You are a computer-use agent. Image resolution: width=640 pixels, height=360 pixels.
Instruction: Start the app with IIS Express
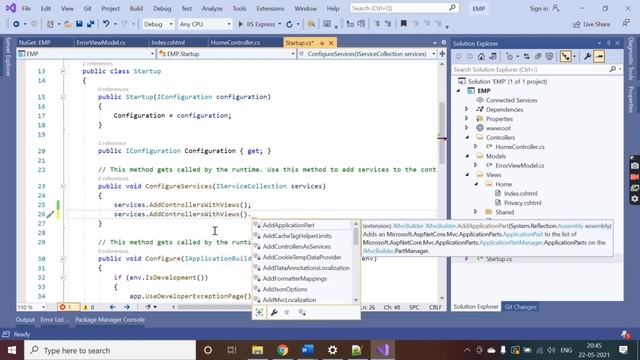click(258, 24)
